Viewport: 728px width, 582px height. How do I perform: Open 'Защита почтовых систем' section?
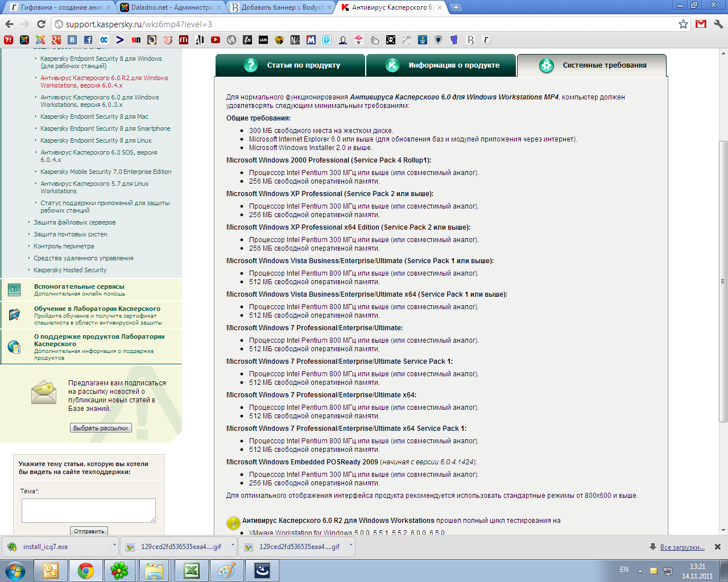pos(70,234)
